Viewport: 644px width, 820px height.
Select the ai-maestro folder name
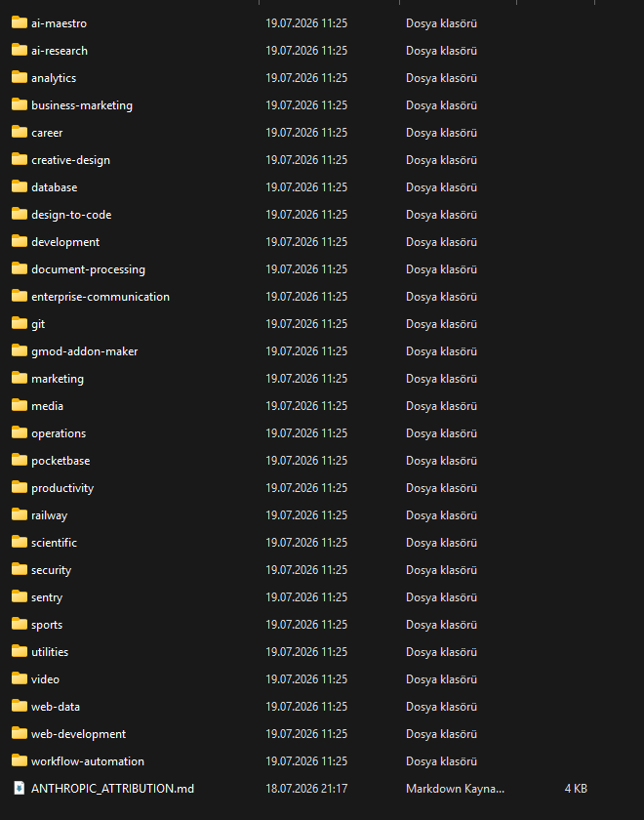tap(60, 23)
